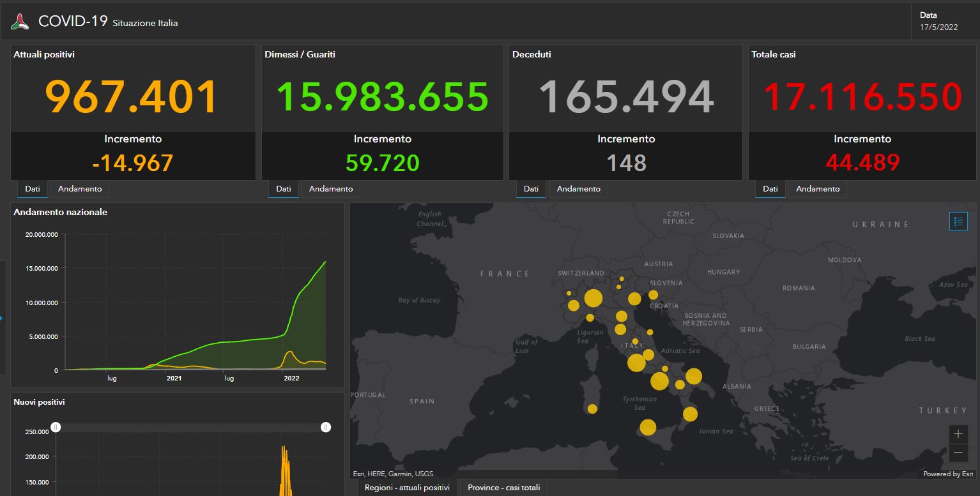The image size is (980, 496).
Task: Click the 2022 axis label on national chart
Action: pos(291,378)
